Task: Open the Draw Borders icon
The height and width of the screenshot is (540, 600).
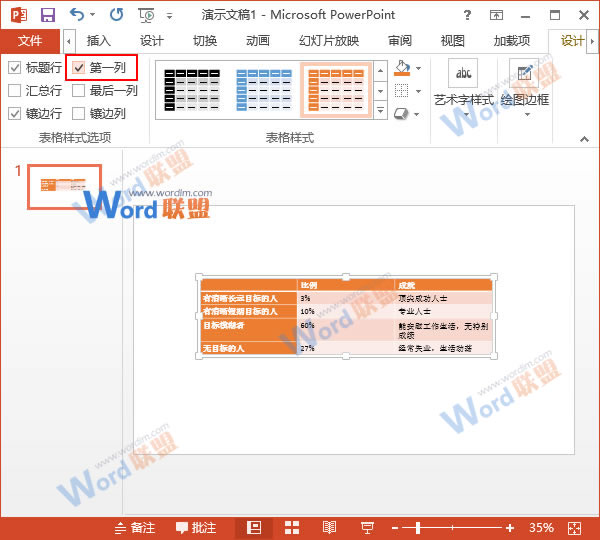Action: (x=524, y=73)
